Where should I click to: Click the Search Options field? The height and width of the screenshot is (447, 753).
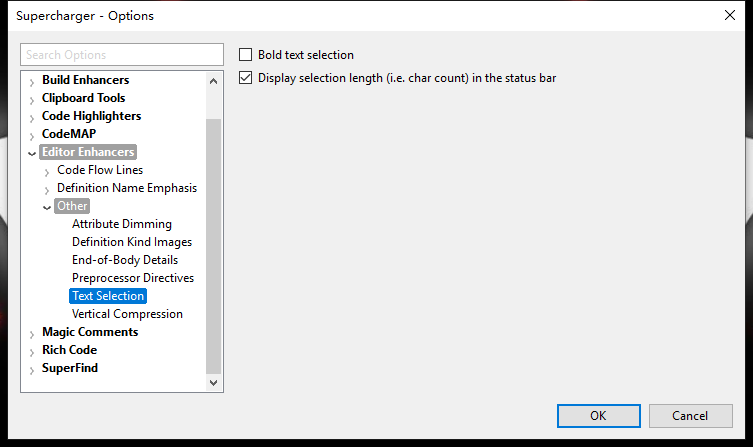pos(122,55)
